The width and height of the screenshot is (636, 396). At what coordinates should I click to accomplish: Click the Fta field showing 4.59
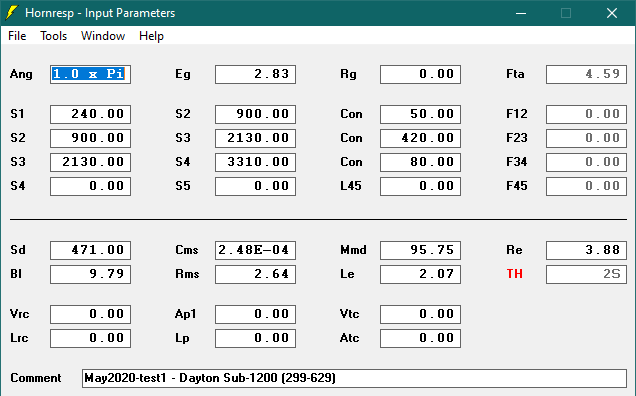(x=586, y=74)
